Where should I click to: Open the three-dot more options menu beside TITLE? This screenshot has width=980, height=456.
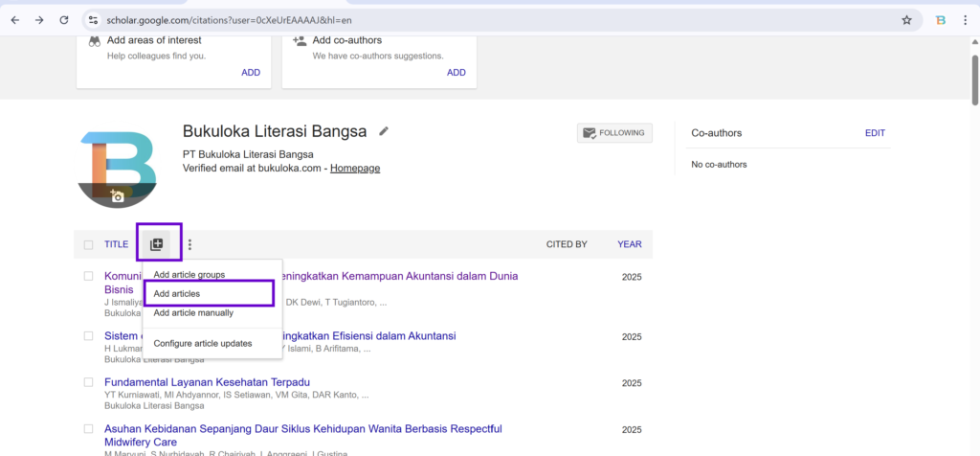[189, 244]
